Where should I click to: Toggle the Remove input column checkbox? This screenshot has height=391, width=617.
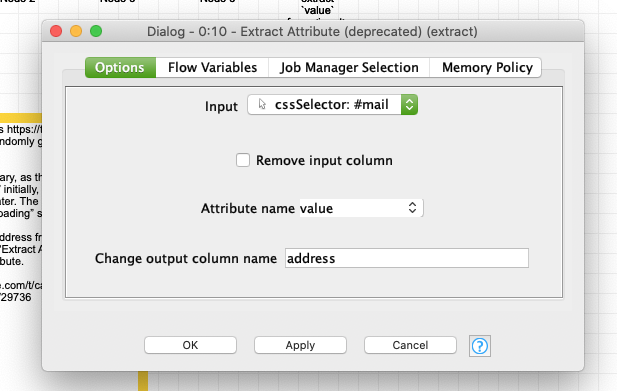click(x=243, y=160)
